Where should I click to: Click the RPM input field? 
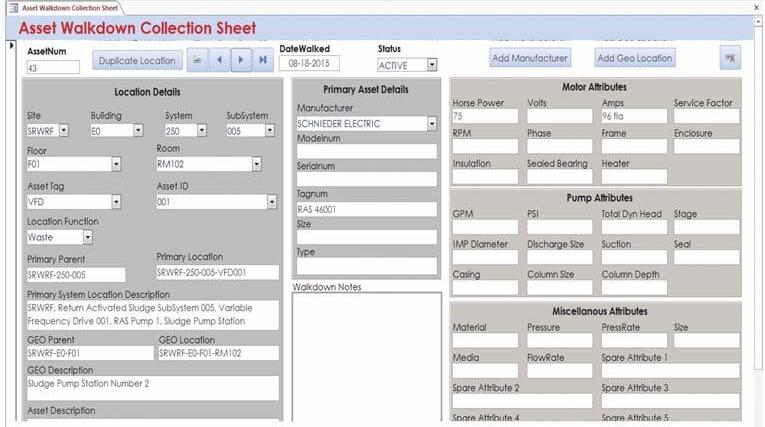(x=485, y=146)
